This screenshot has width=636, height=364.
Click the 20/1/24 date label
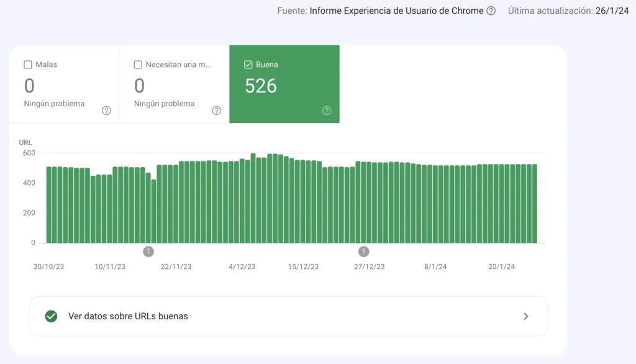(x=501, y=266)
